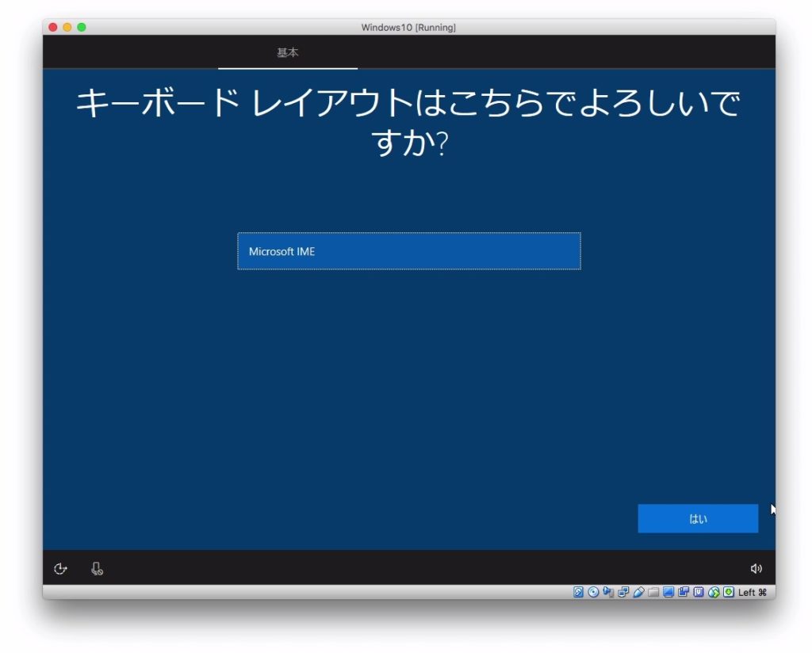Click VirtualBox mouse integration icon
Screen dimensions: 812x653
[x=714, y=592]
